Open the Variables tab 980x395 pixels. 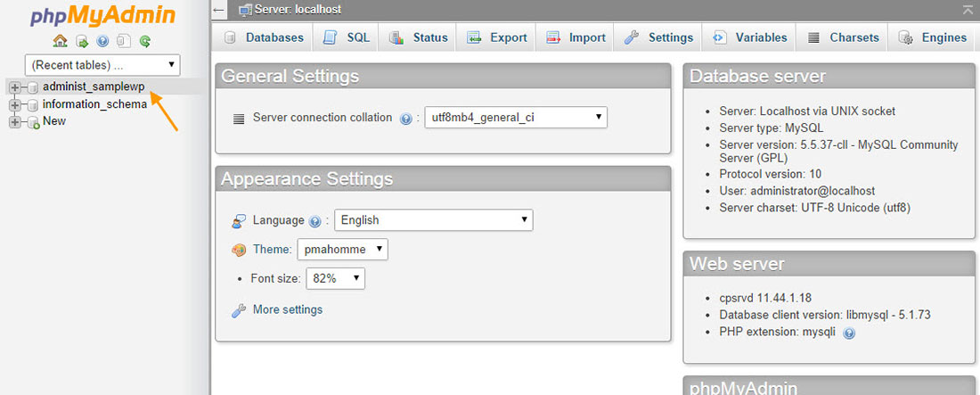748,37
